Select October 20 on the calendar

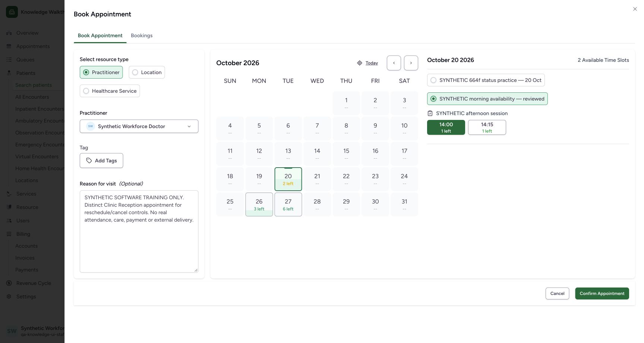(x=288, y=179)
